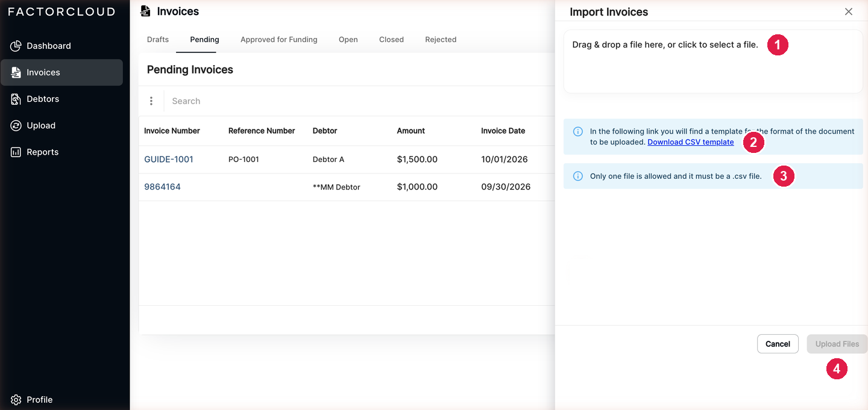Click the info icon beside template note
This screenshot has width=868, height=410.
point(577,131)
